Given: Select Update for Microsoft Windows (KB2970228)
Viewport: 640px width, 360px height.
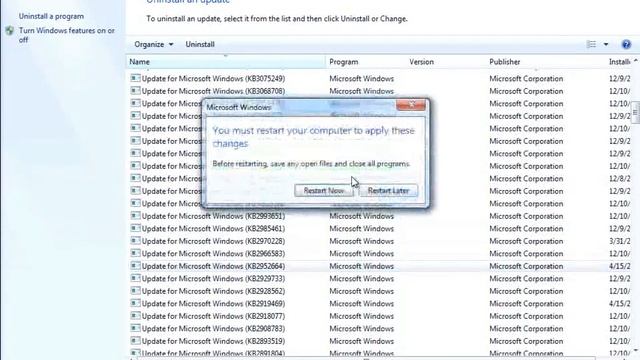Looking at the screenshot, I should 213,241.
